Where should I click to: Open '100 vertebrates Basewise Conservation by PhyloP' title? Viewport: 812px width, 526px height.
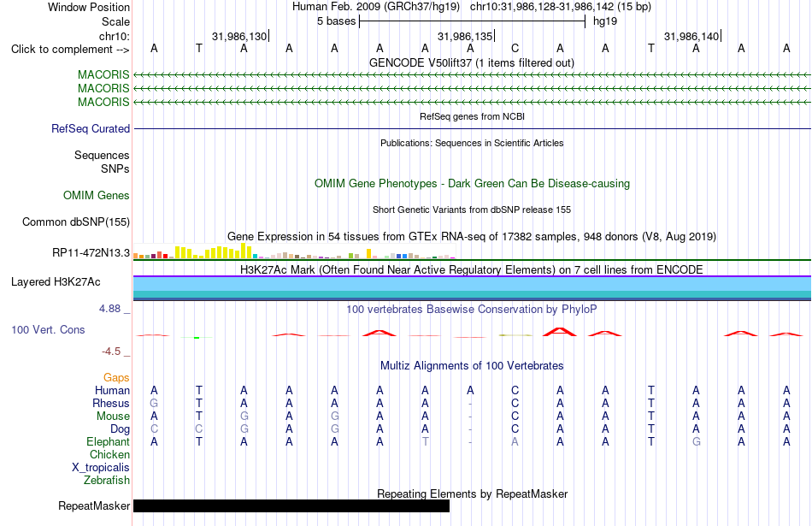[x=472, y=310]
